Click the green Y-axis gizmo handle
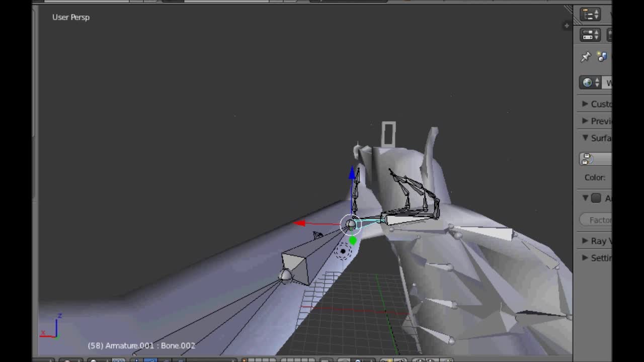This screenshot has height=362, width=644. (x=353, y=241)
